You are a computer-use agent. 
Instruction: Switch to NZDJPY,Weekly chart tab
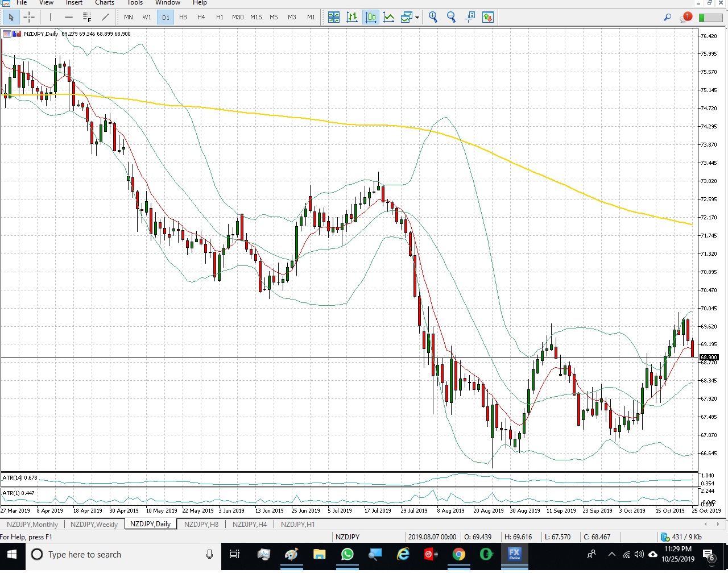[x=94, y=524]
